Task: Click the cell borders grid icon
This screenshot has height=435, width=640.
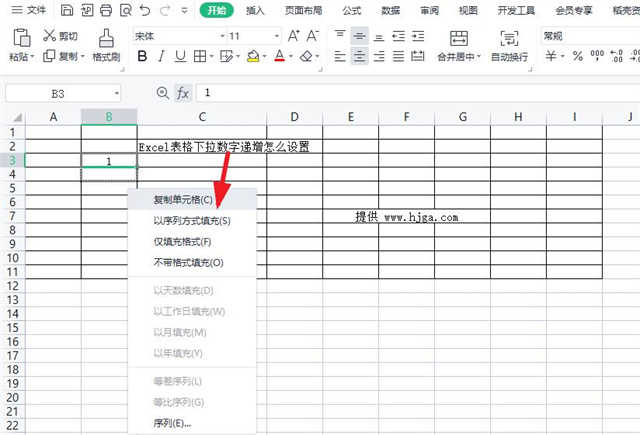Action: click(200, 56)
